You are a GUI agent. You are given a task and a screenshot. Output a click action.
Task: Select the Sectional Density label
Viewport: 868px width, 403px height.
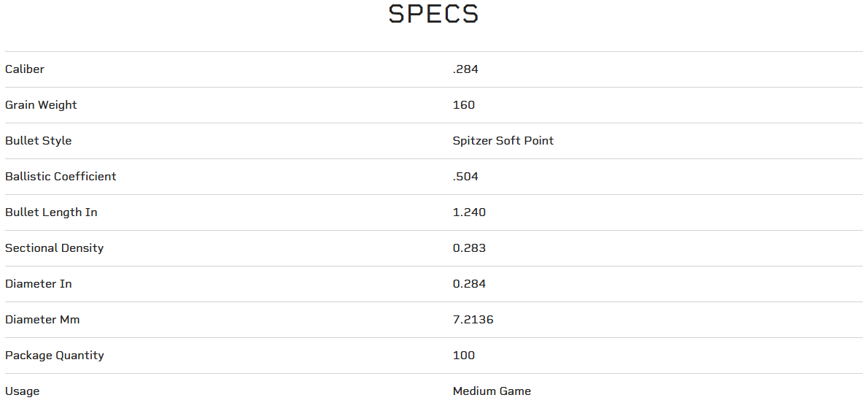54,248
